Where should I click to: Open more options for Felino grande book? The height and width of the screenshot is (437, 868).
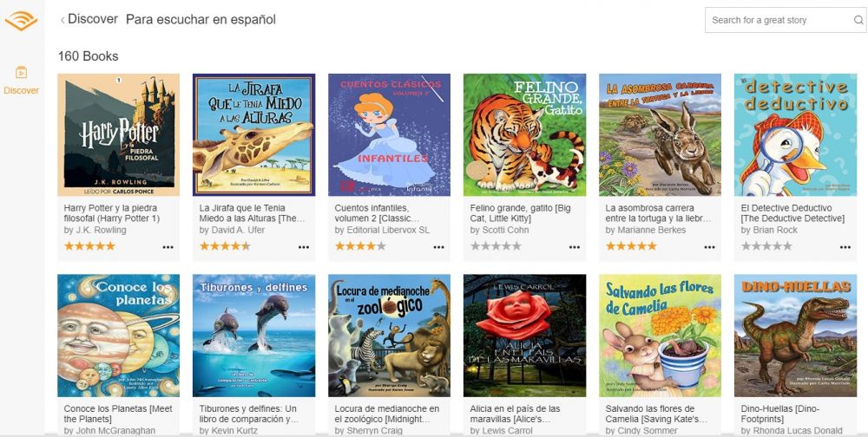[574, 247]
